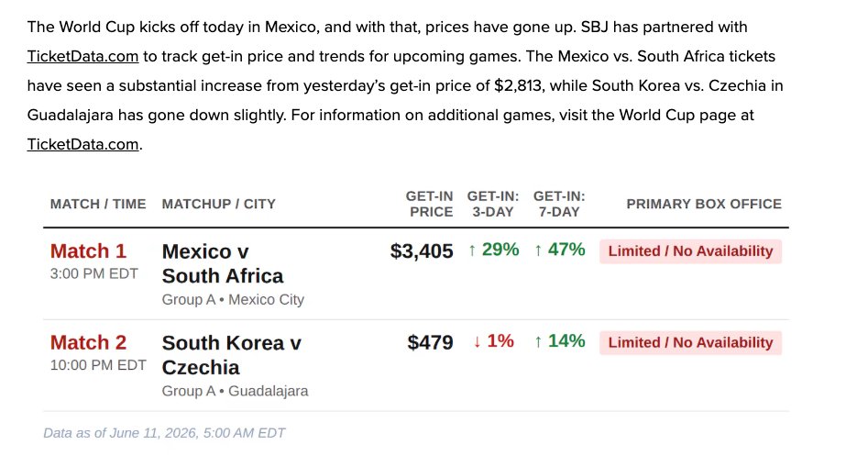Click the $479 get-in price

pos(430,342)
